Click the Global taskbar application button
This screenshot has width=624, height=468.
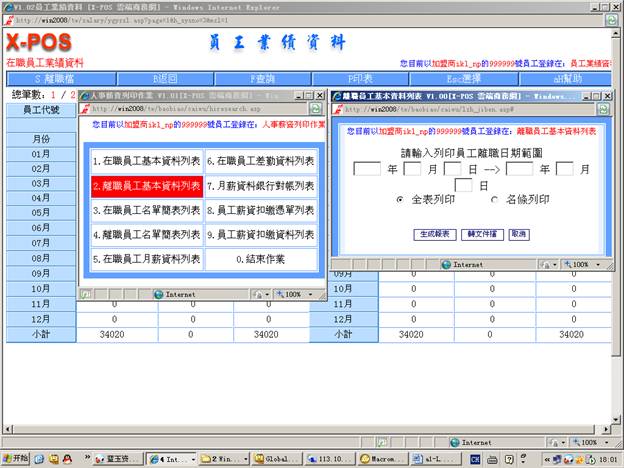point(277,459)
